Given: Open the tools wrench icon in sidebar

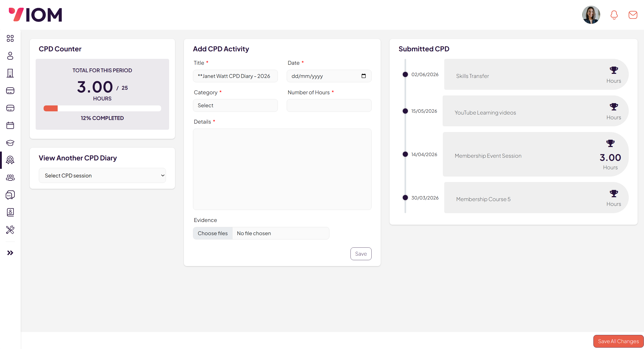Looking at the screenshot, I should coord(10,230).
